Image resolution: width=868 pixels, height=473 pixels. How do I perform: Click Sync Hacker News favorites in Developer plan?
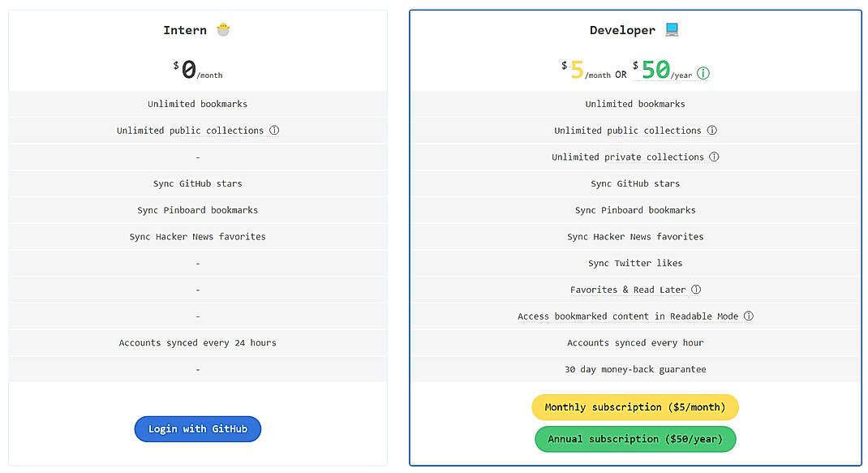[635, 236]
